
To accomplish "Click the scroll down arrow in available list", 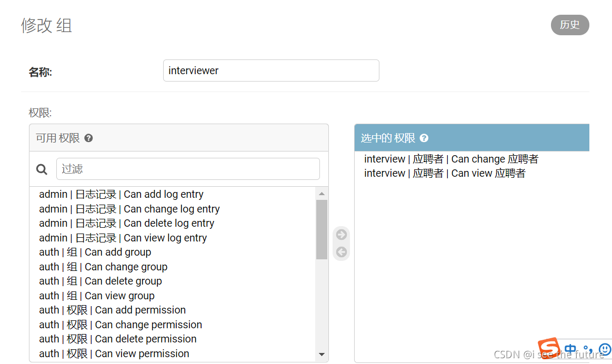I will tap(322, 354).
